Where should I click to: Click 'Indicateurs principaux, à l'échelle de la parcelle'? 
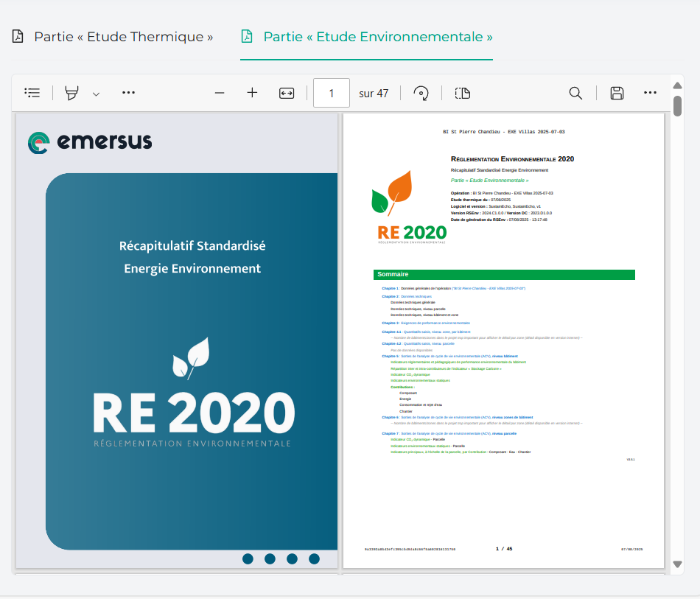461,452
